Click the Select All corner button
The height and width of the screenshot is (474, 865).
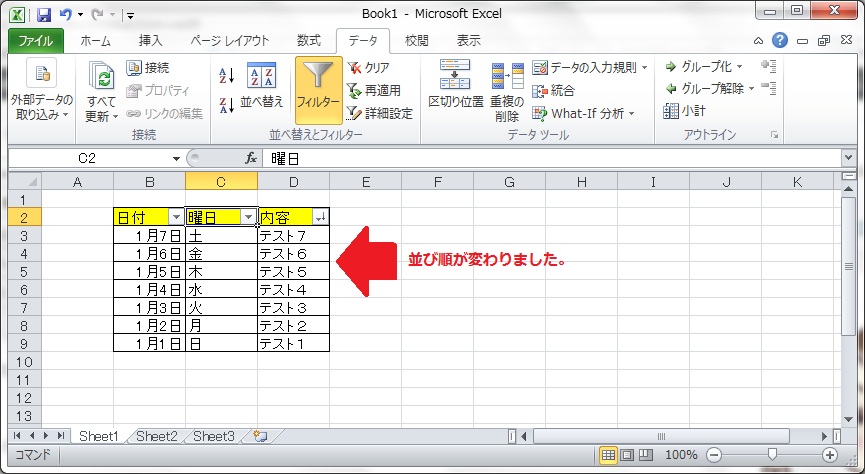tap(25, 182)
